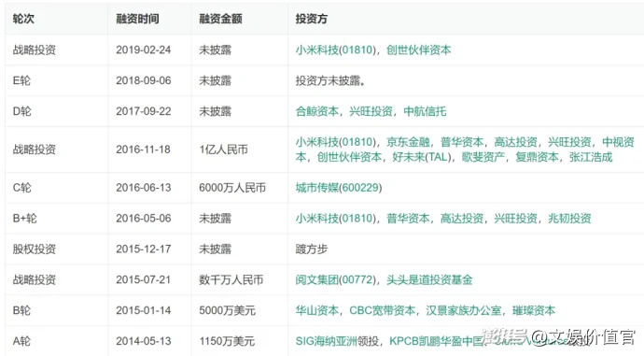Select the date 2016-11-18
This screenshot has height=356, width=644.
pyautogui.click(x=144, y=150)
